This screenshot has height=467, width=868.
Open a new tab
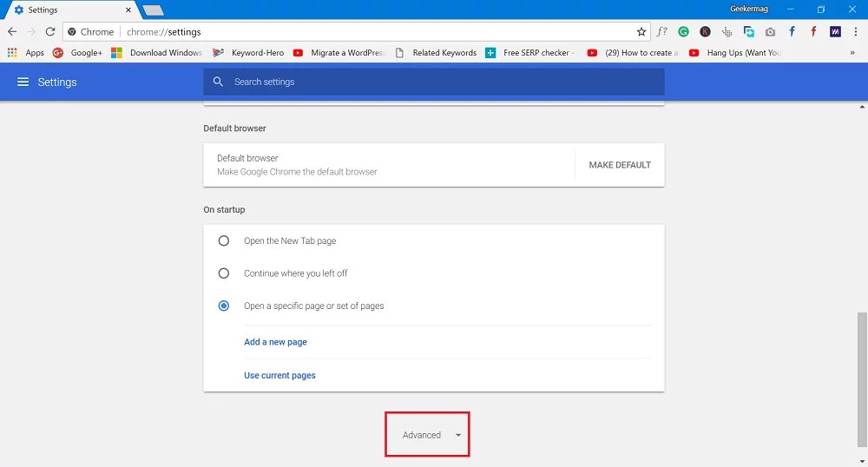[153, 10]
